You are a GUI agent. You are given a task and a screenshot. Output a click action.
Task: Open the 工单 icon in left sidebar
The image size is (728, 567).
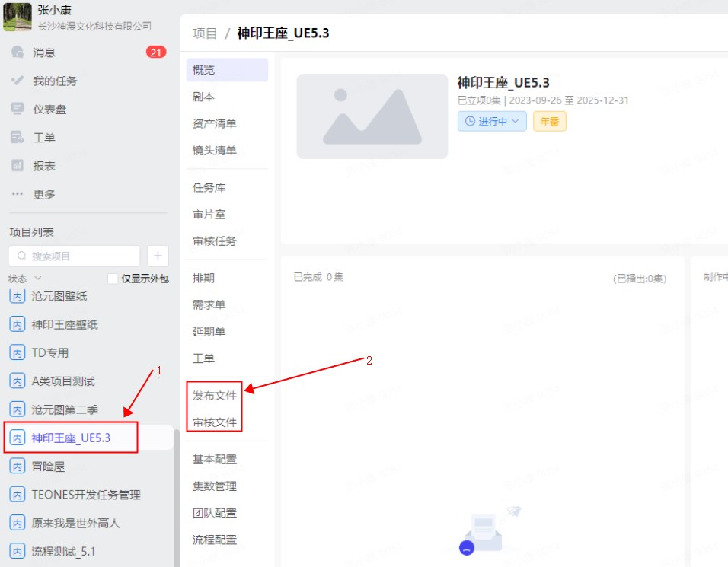point(18,137)
